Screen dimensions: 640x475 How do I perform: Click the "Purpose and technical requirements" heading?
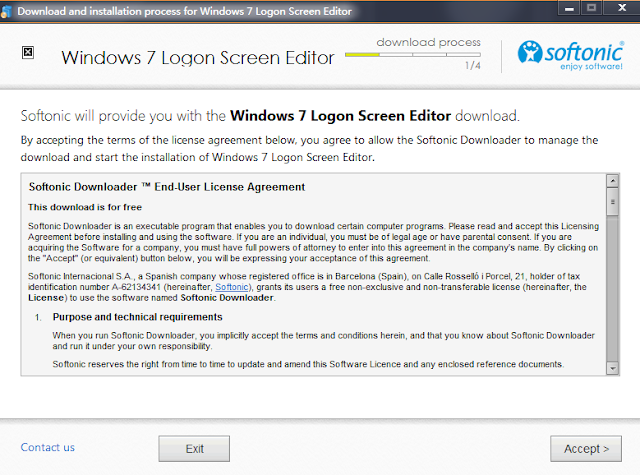click(x=138, y=317)
